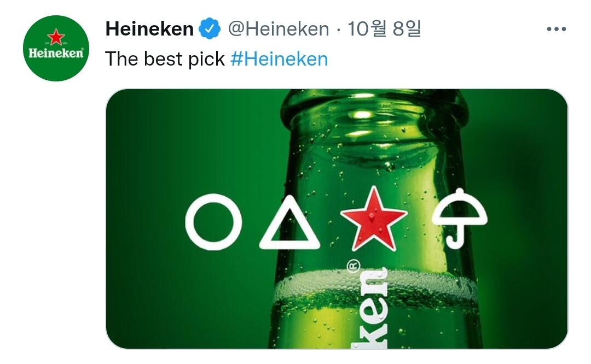Select the bold Heineken display name
This screenshot has width=591, height=364.
[x=149, y=29]
